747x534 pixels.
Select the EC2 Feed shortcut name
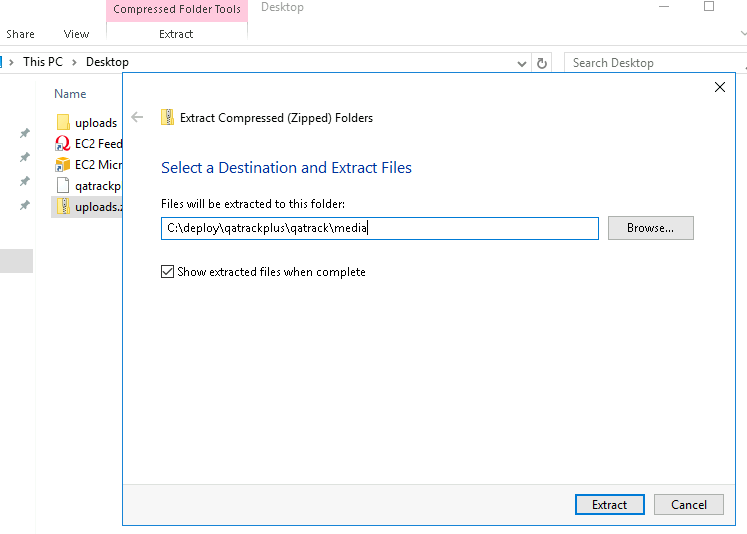[x=99, y=144]
